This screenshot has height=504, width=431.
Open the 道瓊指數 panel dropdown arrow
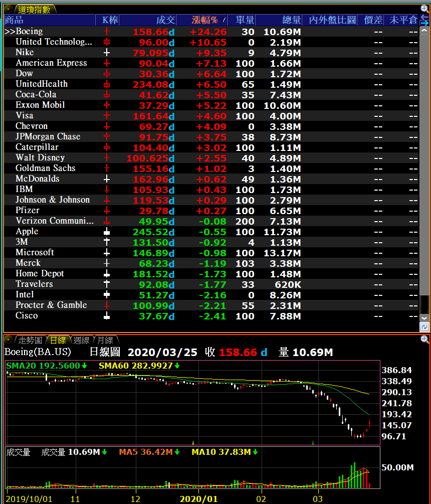(x=9, y=10)
